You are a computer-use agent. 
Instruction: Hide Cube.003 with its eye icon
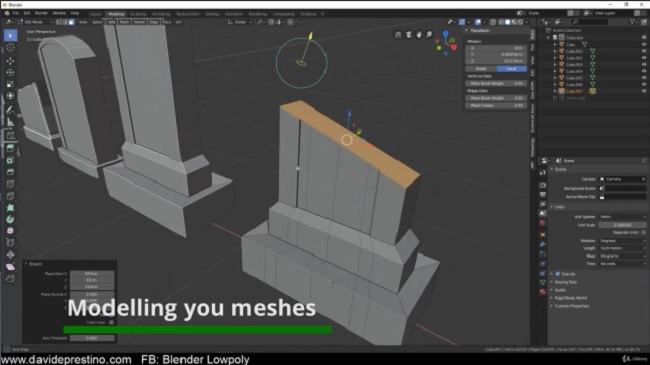[644, 64]
